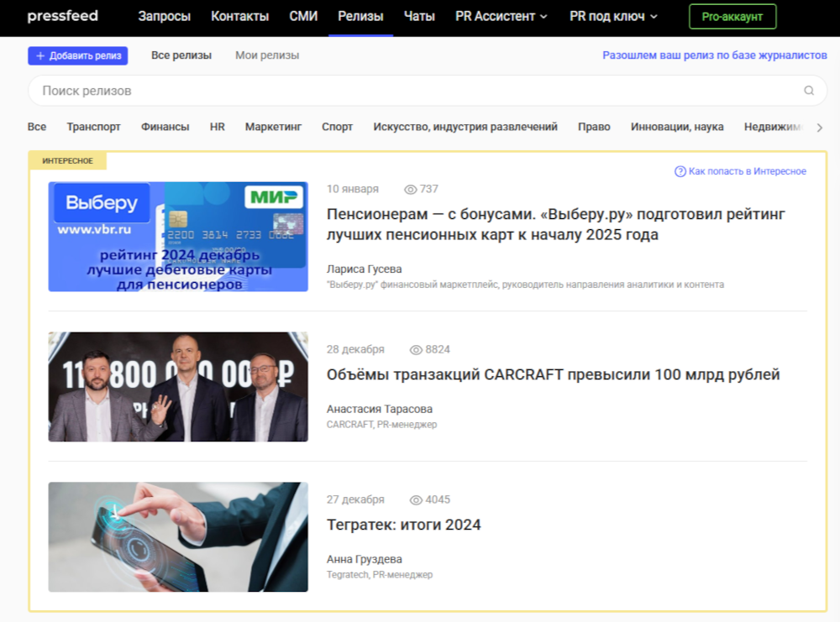Open the Выберу pension cards thumbnail
The width and height of the screenshot is (840, 622).
pyautogui.click(x=178, y=237)
